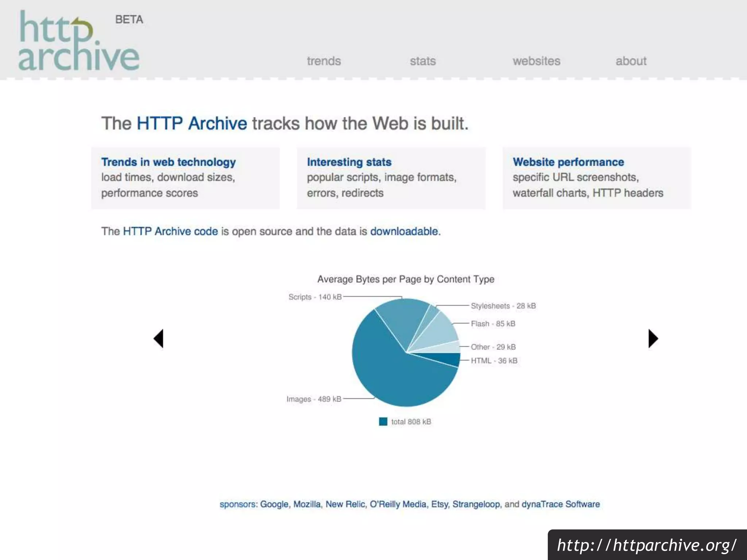Click the 'Images - 489 kB' label

point(314,399)
